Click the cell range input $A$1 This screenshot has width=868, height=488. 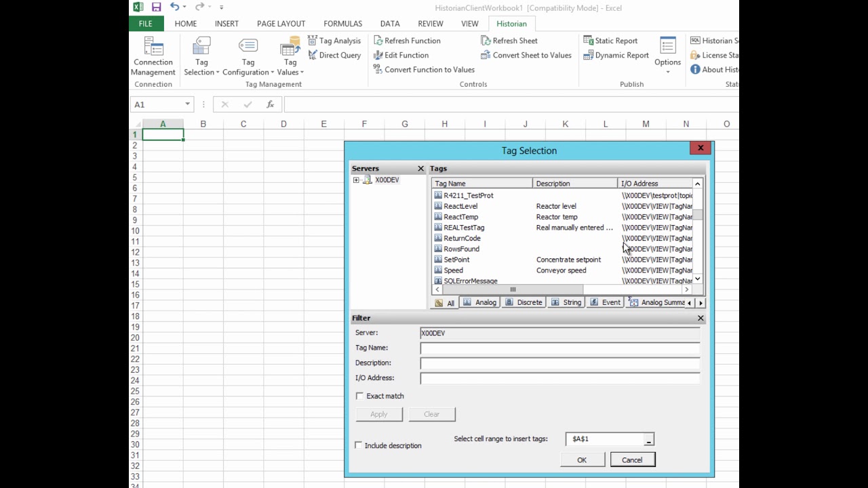[605, 439]
